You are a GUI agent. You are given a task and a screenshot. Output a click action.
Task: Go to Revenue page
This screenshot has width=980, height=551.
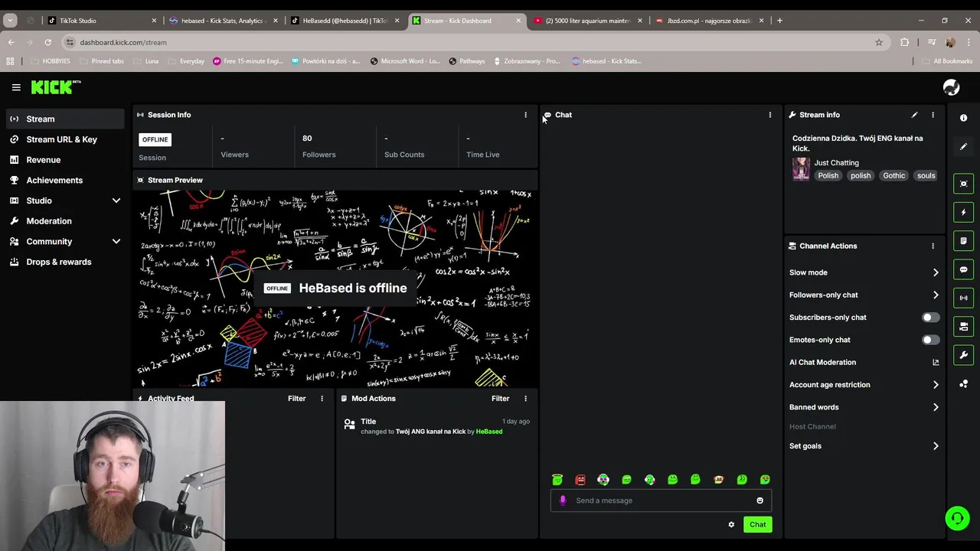click(65, 160)
